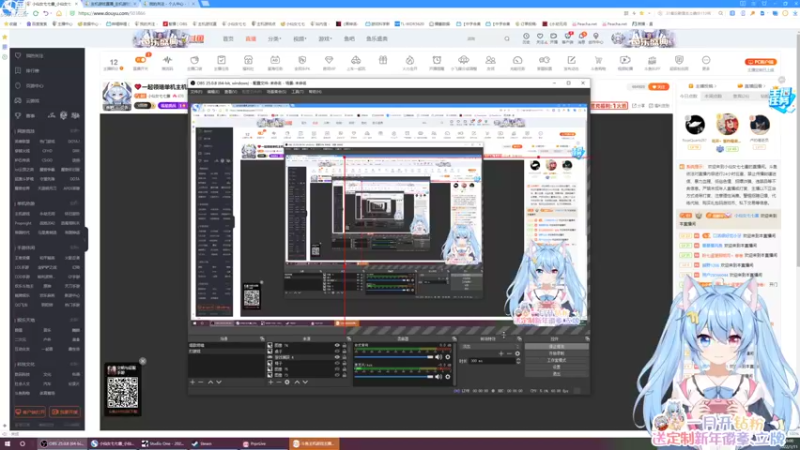The image size is (800, 450).
Task: Open source properties gear in sources panel
Action: (287, 382)
